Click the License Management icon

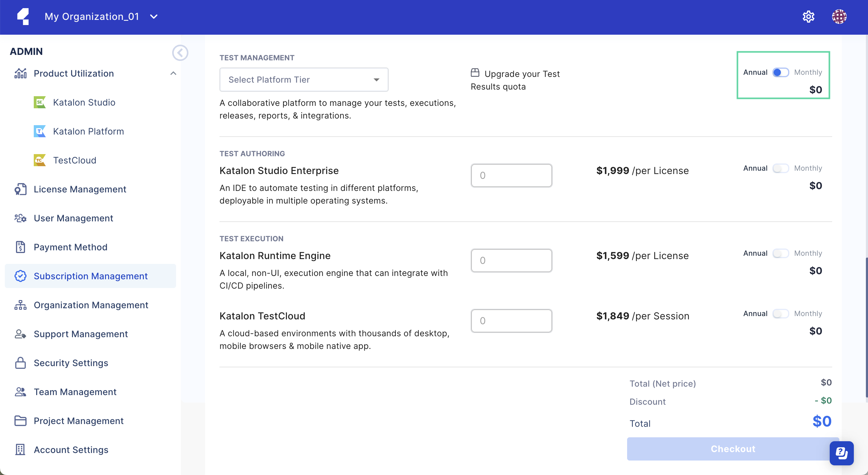[x=21, y=189]
